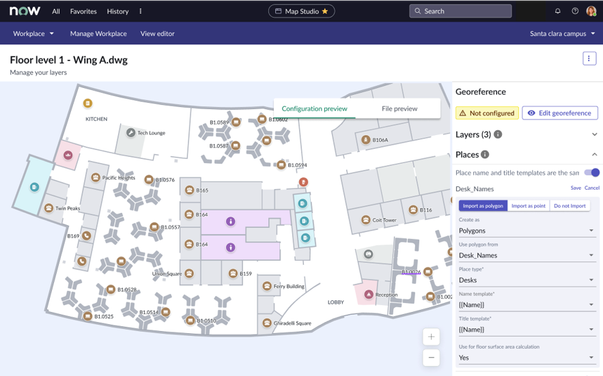Click the Save link for Desk_Names
The height and width of the screenshot is (376, 603).
pyautogui.click(x=576, y=188)
